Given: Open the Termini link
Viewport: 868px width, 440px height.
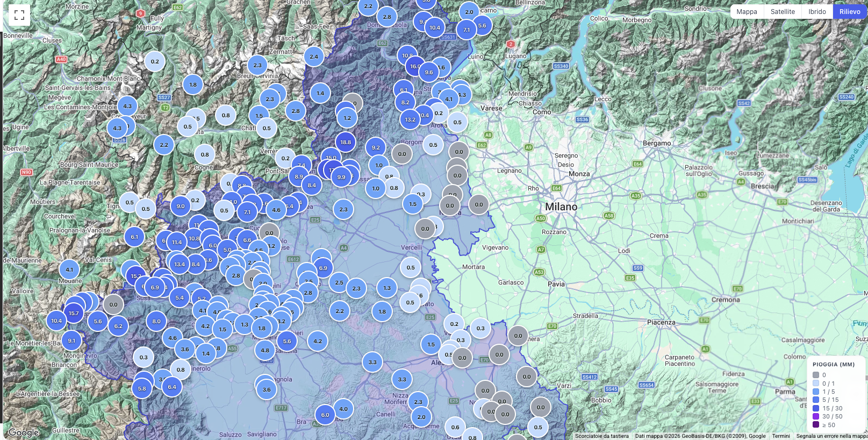Looking at the screenshot, I should pos(781,436).
